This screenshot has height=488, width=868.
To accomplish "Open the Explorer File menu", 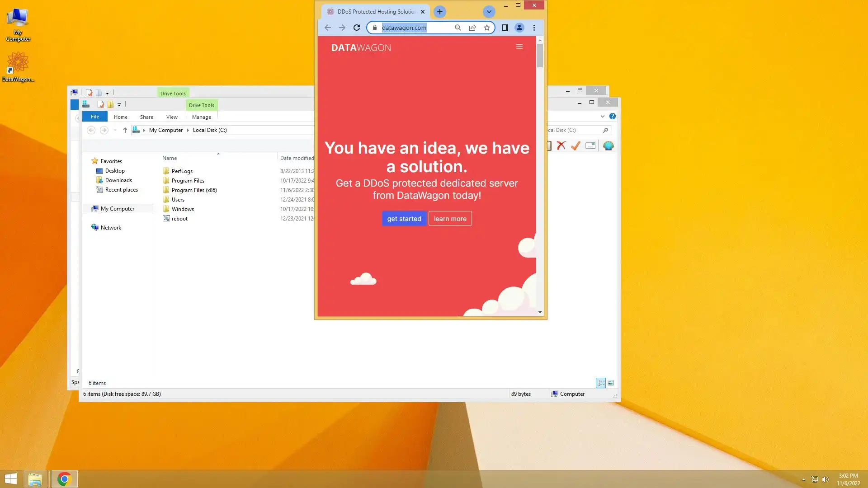I will coord(95,117).
